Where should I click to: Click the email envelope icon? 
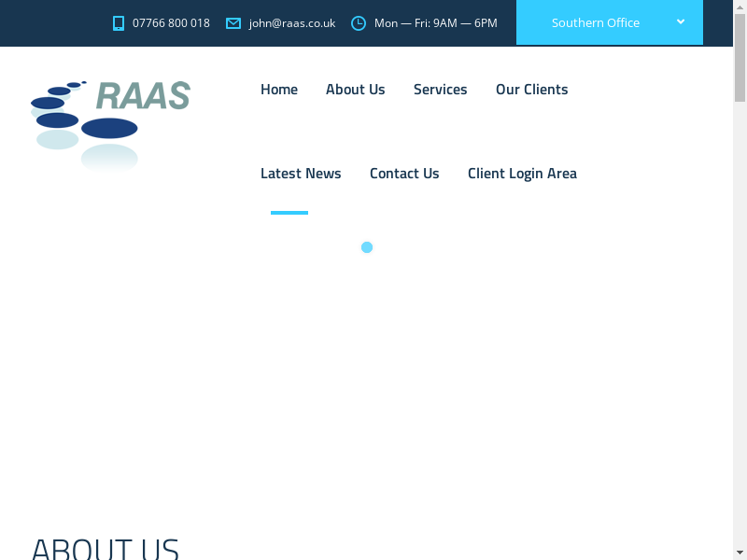pos(233,23)
